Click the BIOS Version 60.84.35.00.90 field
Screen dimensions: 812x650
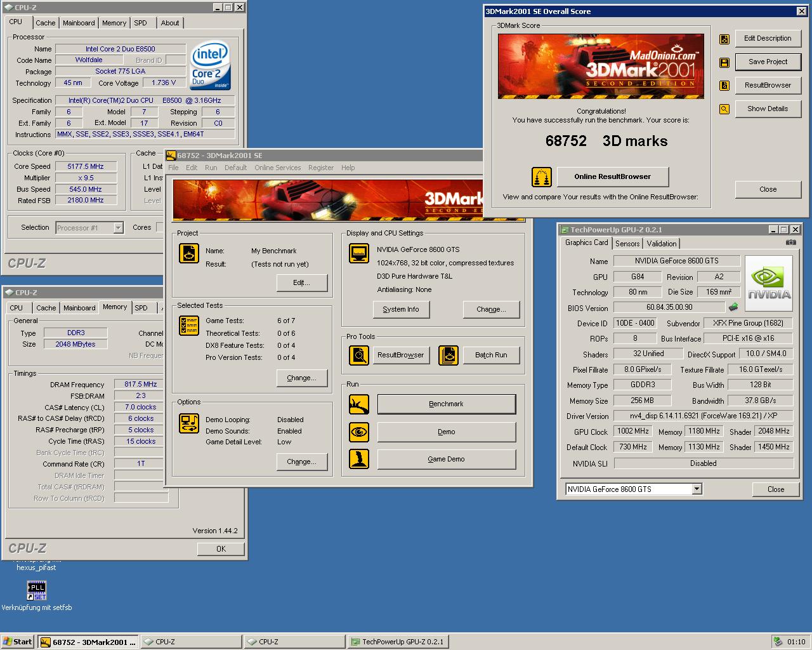pyautogui.click(x=669, y=307)
